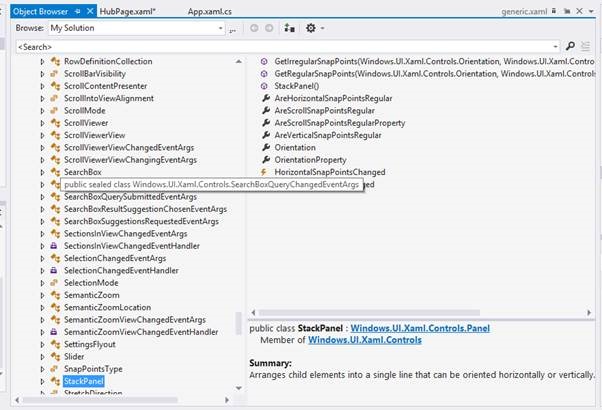Viewport: 602px width, 410px height.
Task: Open the search box history dropdown arrow
Action: coord(555,47)
